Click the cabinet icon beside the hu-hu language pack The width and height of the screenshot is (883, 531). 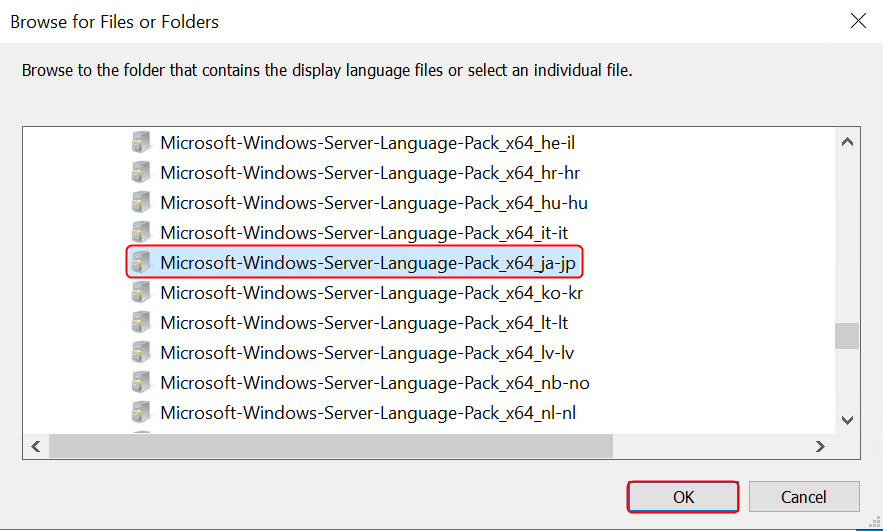(141, 202)
